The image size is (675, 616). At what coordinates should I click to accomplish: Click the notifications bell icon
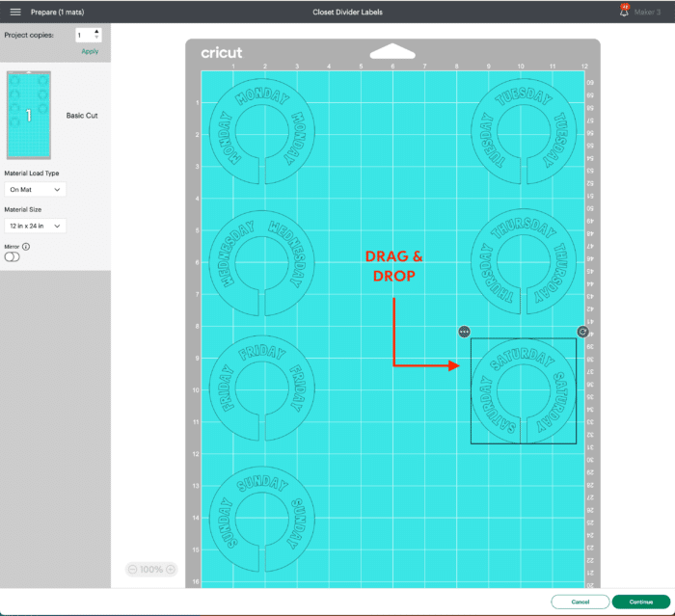(624, 12)
